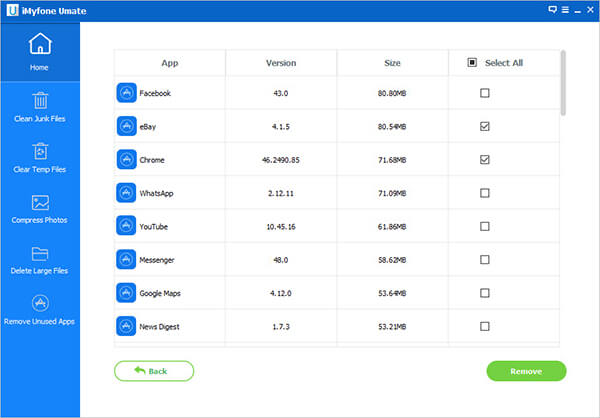Click the eBay app icon

point(126,126)
